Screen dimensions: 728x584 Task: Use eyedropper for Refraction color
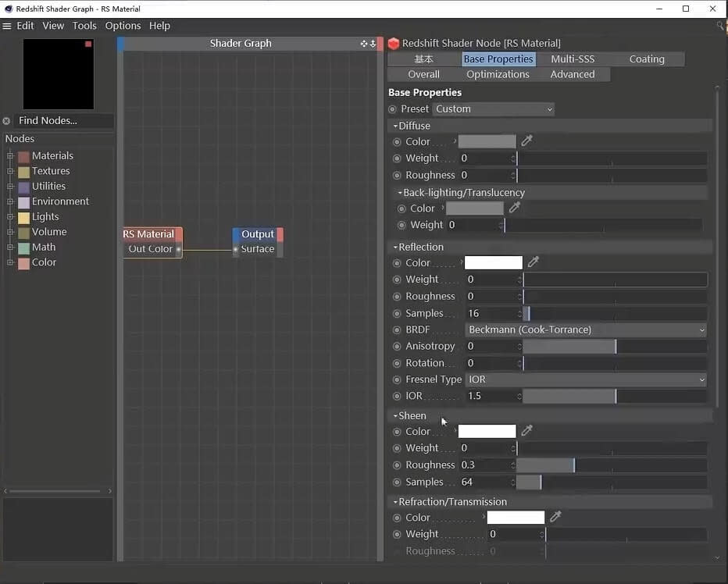(x=555, y=516)
